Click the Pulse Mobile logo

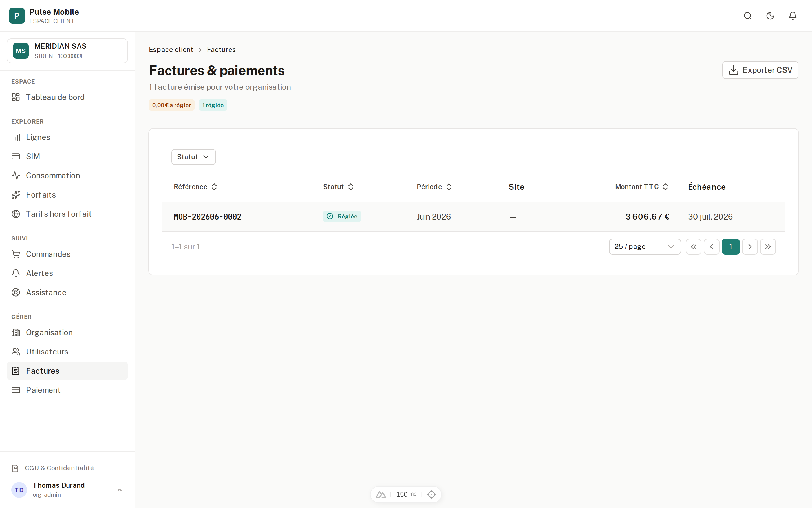(17, 16)
